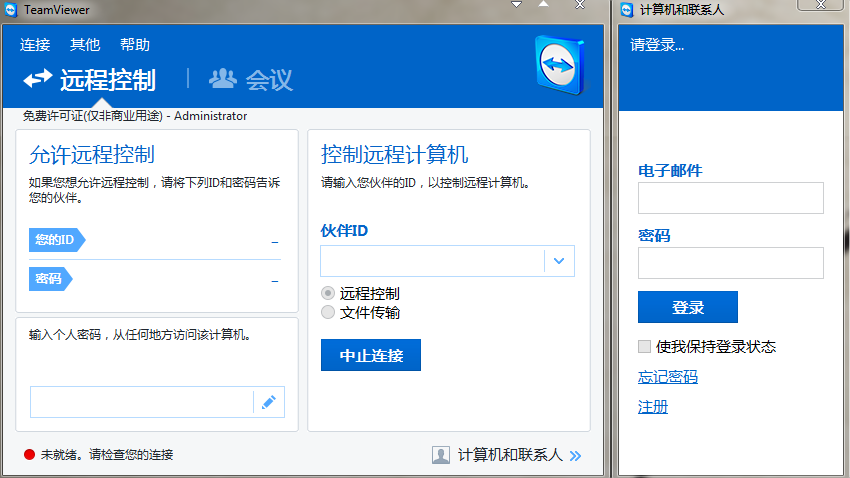Click the TeamViewer title bar icon

tap(11, 10)
